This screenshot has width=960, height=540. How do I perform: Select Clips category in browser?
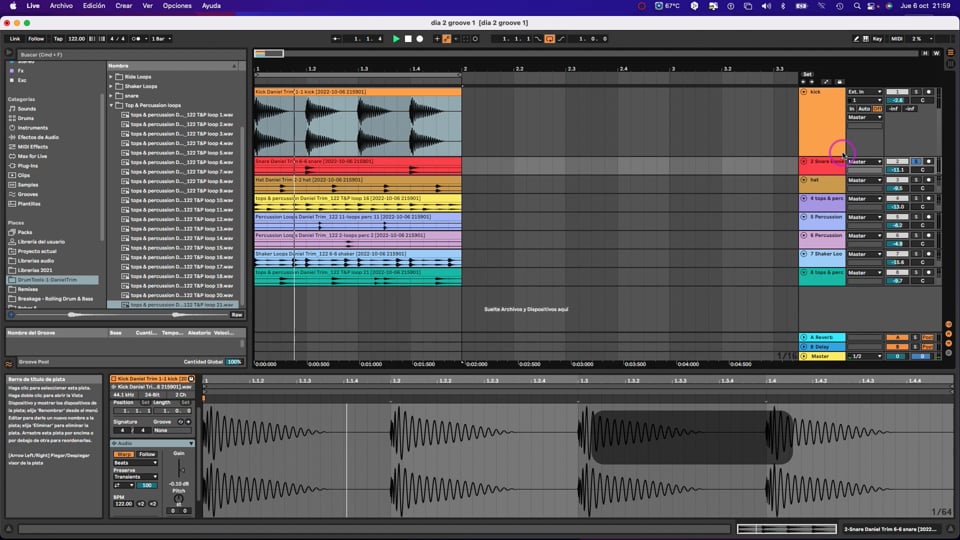pyautogui.click(x=23, y=175)
